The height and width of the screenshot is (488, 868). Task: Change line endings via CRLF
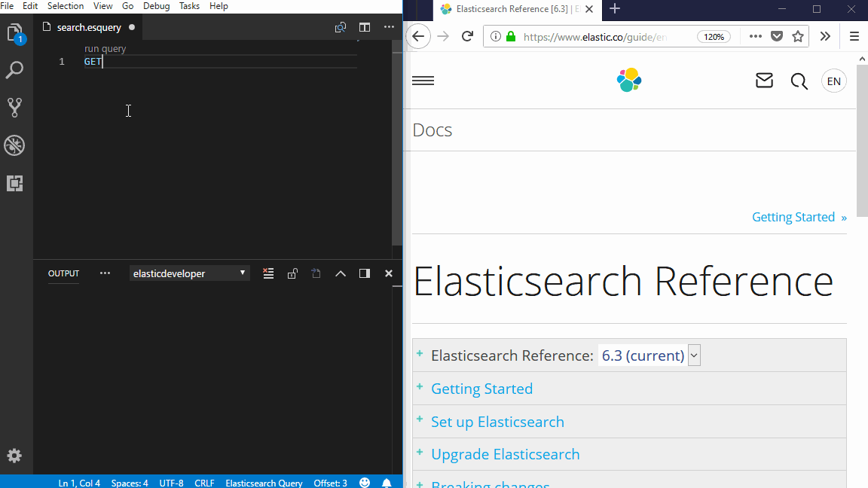pyautogui.click(x=204, y=483)
